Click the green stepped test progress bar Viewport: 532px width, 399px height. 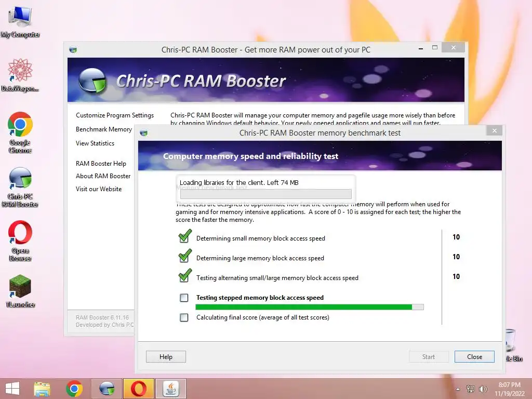pos(310,307)
